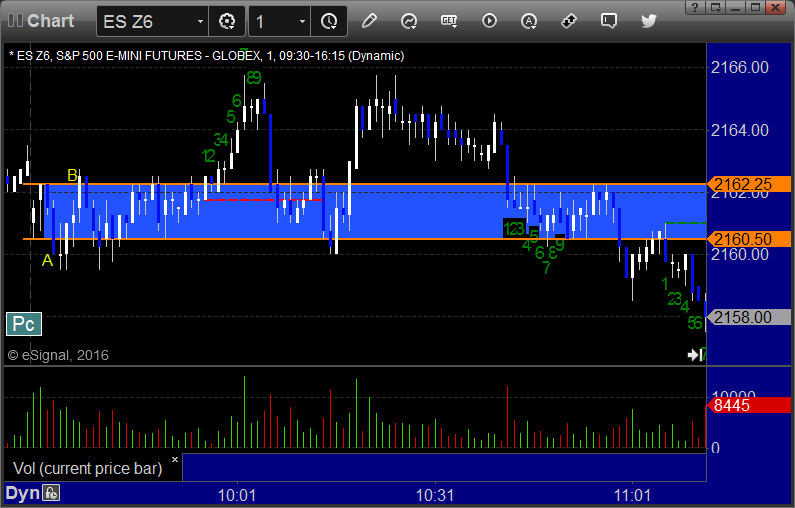Click the Pc previous close button

point(24,324)
